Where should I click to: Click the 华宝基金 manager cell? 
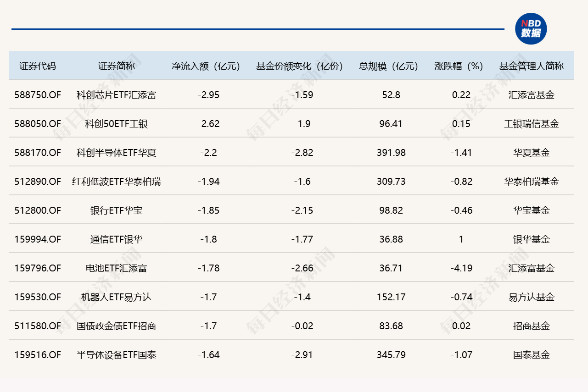[532, 210]
